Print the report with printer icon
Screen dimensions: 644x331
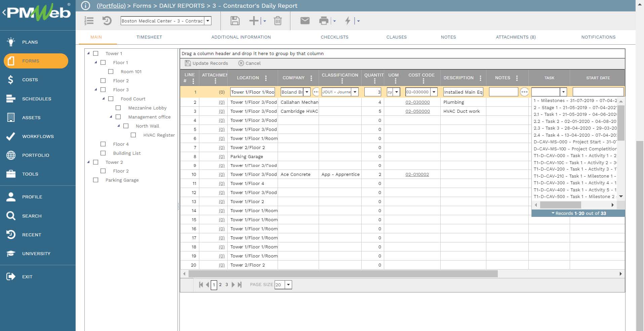click(x=324, y=21)
